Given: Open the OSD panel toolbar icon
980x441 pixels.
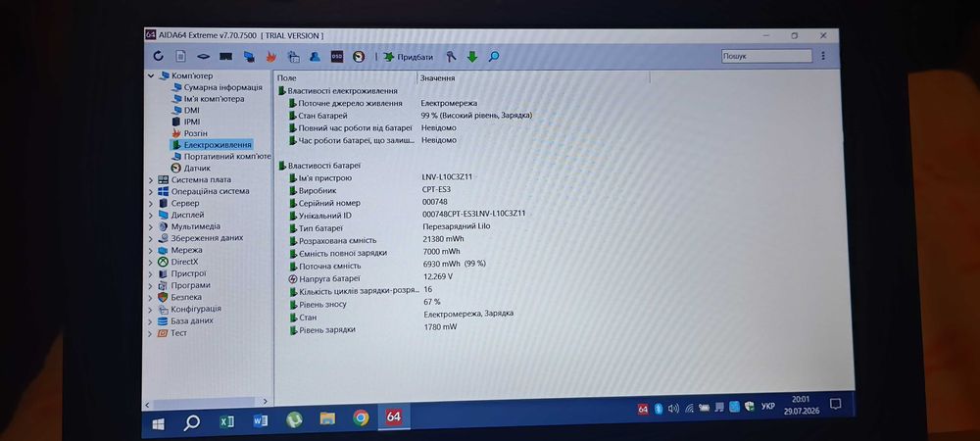Looking at the screenshot, I should (x=337, y=56).
